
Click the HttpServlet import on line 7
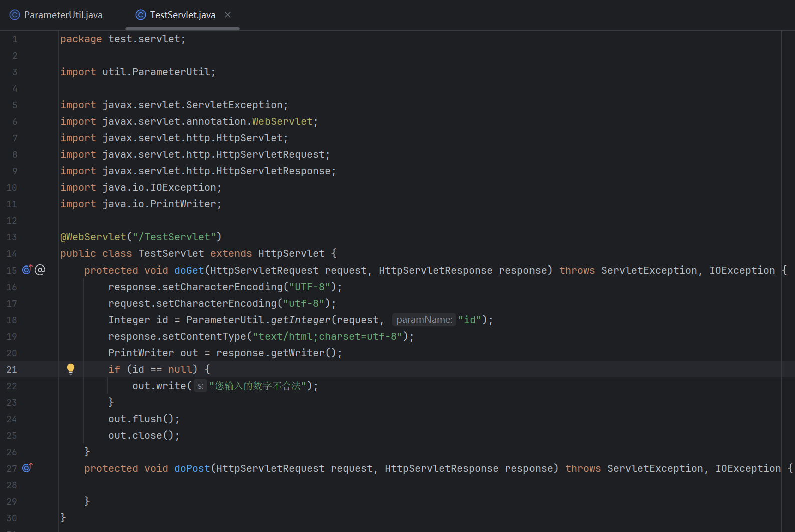point(174,138)
